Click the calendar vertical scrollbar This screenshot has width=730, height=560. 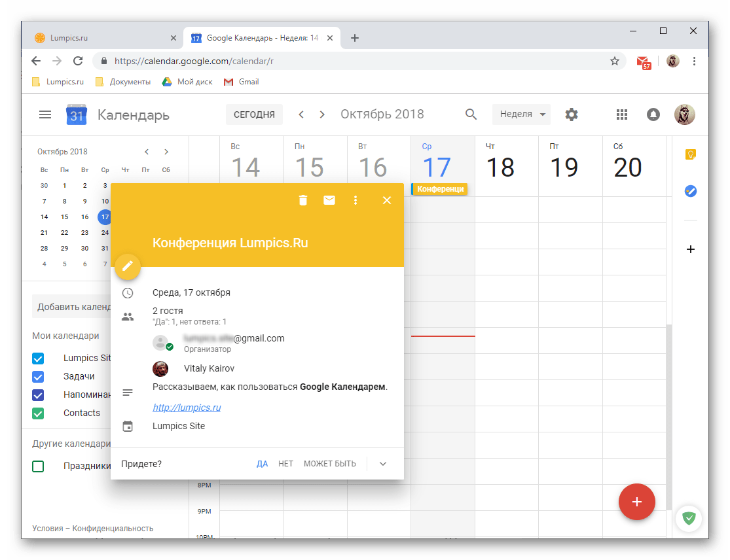pyautogui.click(x=669, y=417)
